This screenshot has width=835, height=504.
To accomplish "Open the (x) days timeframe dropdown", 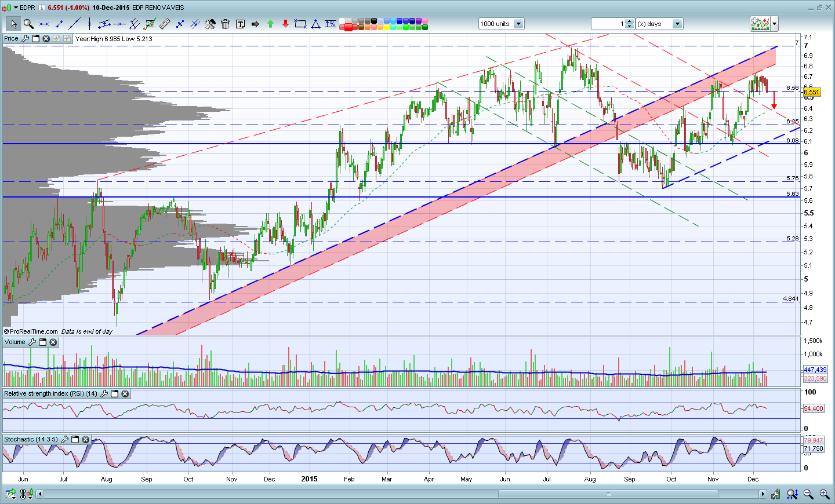I will pos(677,24).
